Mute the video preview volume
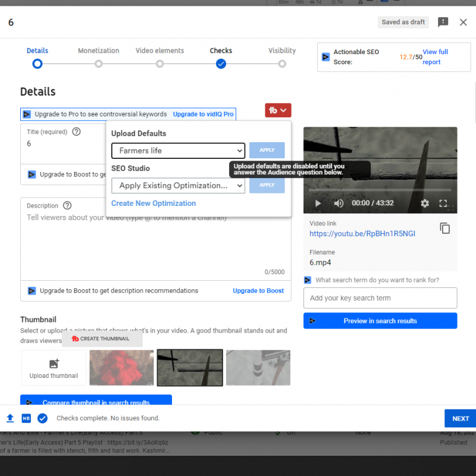This screenshot has height=476, width=476. [x=339, y=203]
